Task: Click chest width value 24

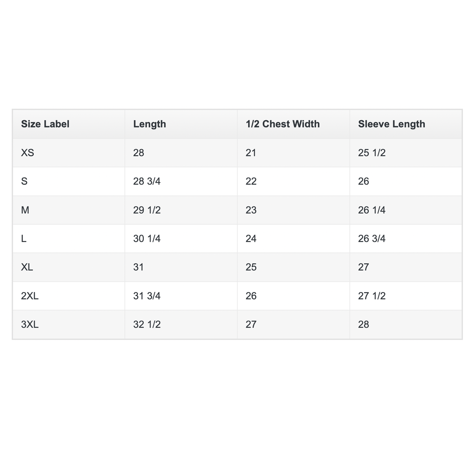Action: [251, 239]
